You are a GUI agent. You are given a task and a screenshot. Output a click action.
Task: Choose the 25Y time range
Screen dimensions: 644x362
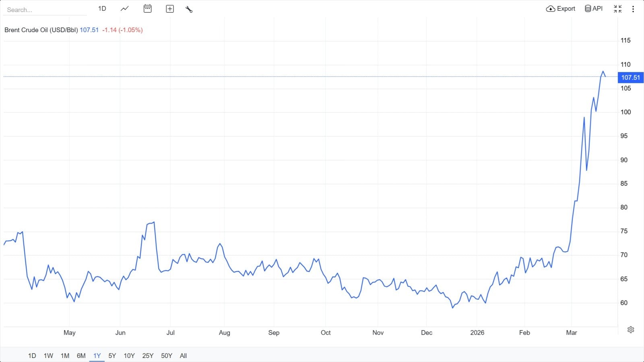coord(148,356)
